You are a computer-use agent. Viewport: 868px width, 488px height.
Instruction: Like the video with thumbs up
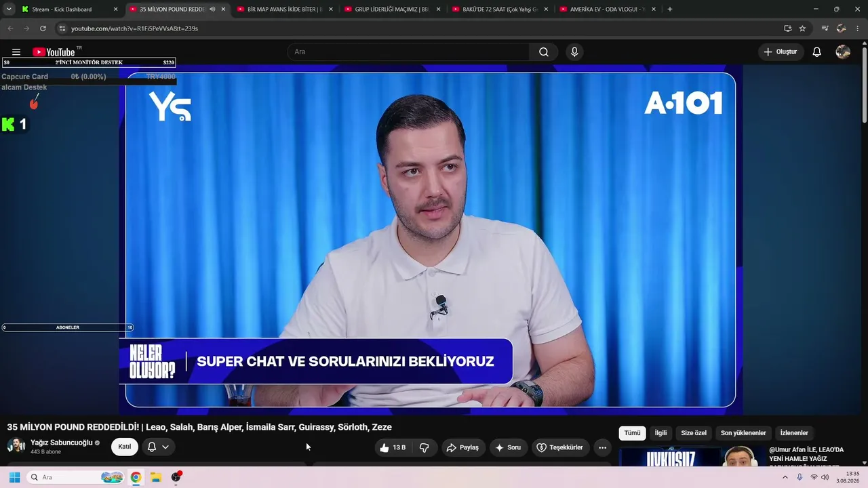click(x=393, y=447)
